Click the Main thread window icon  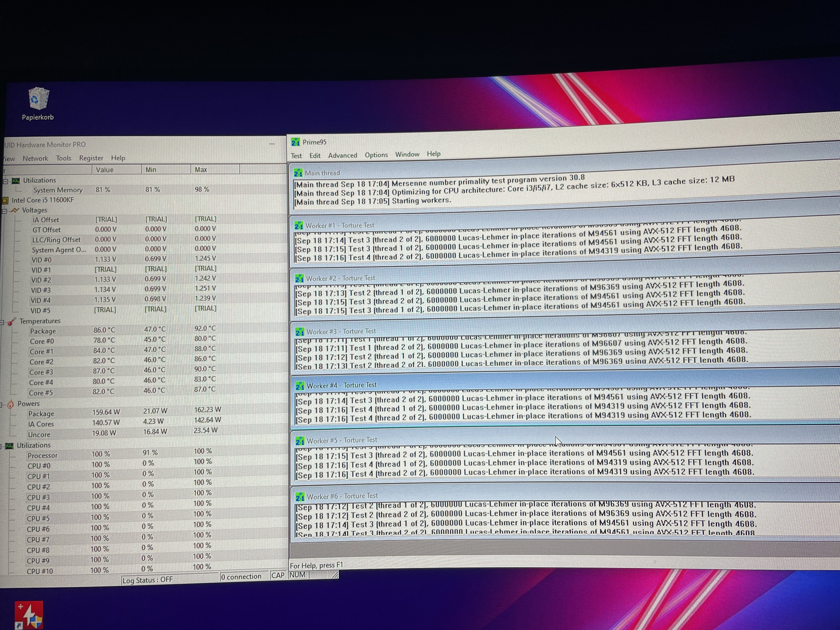[298, 173]
